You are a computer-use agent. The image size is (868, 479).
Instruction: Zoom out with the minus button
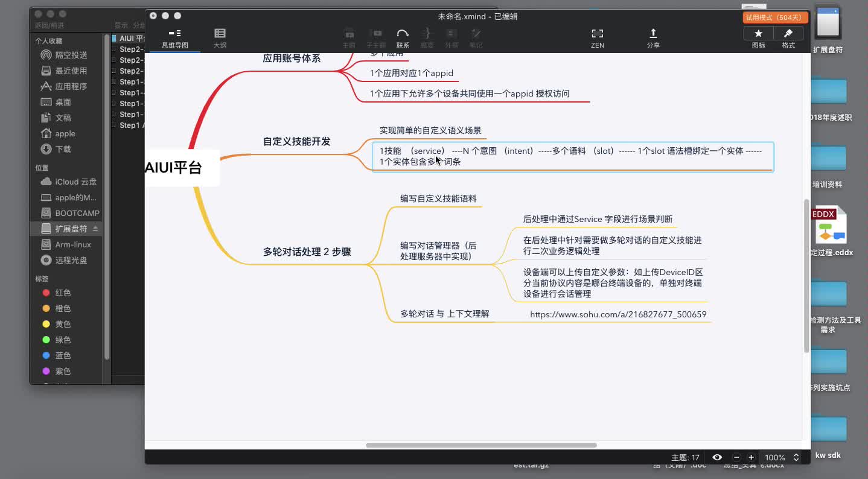[x=736, y=457]
